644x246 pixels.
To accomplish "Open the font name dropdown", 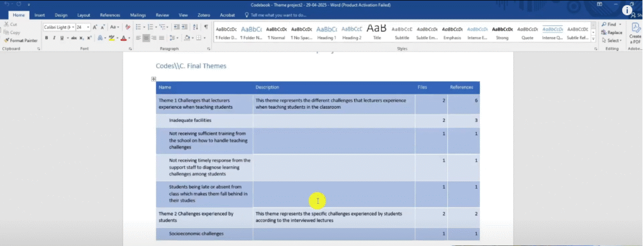I will (x=73, y=27).
